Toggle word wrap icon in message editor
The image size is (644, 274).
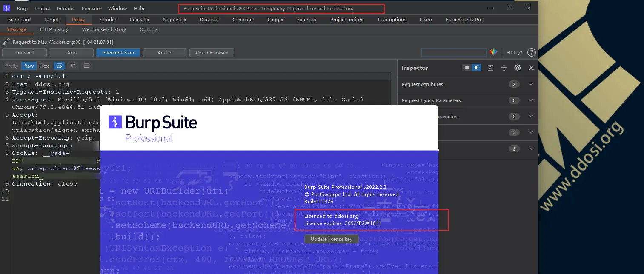click(59, 66)
